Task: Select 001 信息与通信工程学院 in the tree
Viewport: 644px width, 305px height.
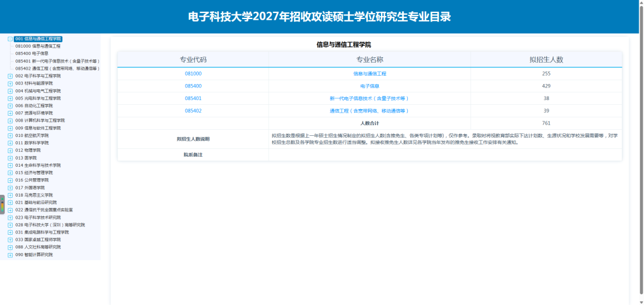Action: [x=38, y=39]
